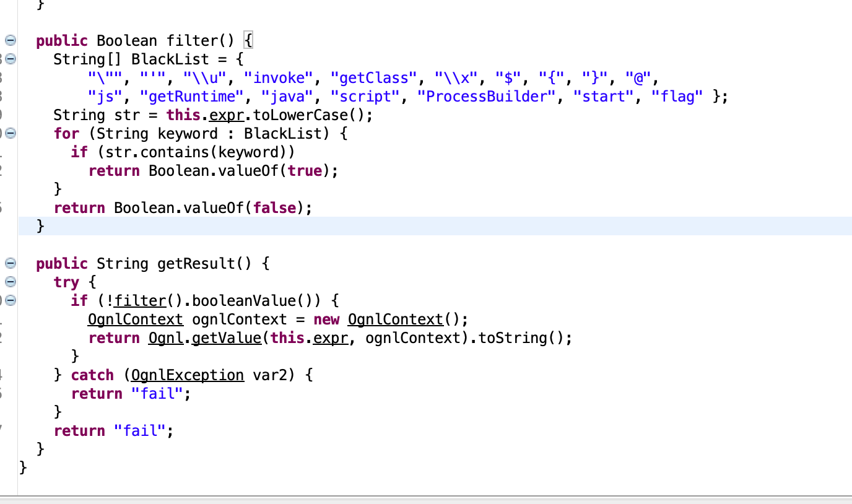Click the OgnlException type in catch
Viewport: 852px width, 504px height.
coord(188,375)
